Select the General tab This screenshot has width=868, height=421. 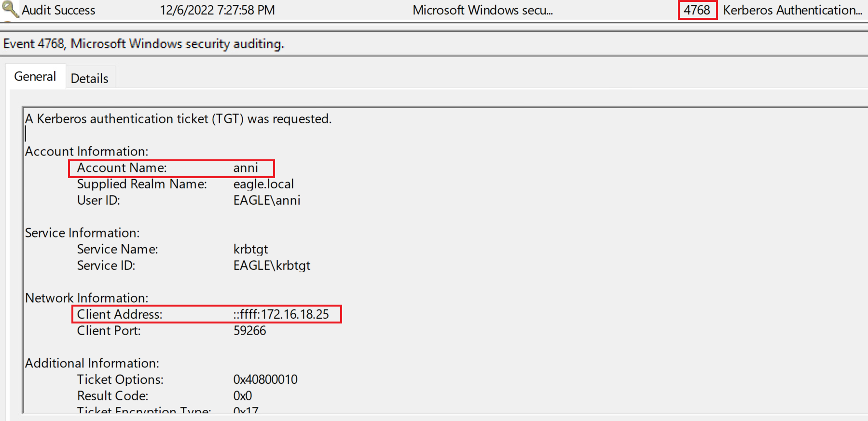pos(35,76)
